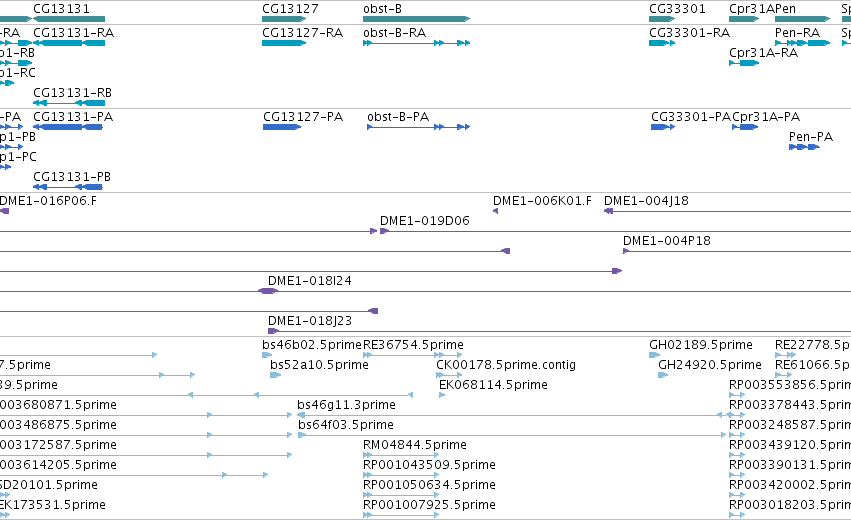The image size is (851, 520).
Task: Click the DME1-006K01.F marker
Action: tap(495, 211)
